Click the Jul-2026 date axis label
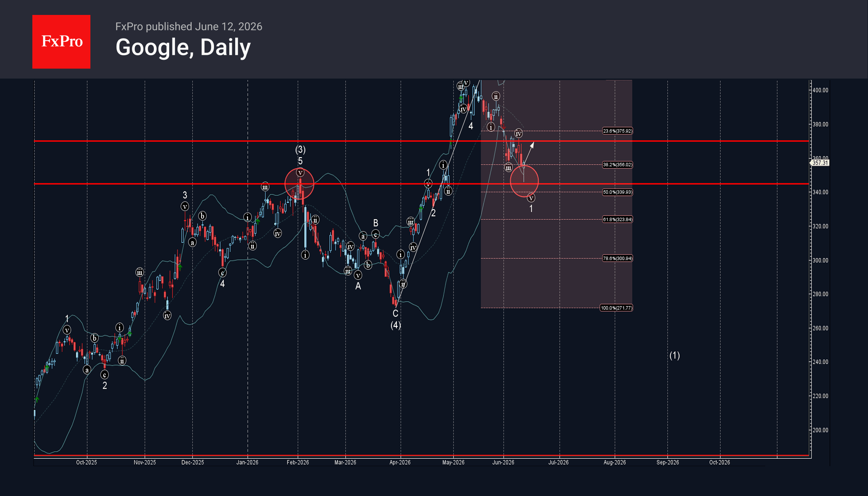868x496 pixels. click(x=558, y=462)
